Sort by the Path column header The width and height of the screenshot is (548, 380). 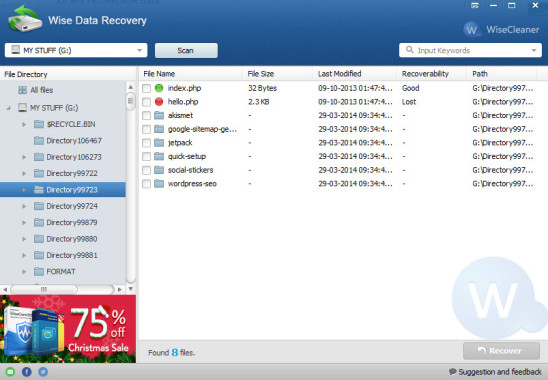coord(502,74)
